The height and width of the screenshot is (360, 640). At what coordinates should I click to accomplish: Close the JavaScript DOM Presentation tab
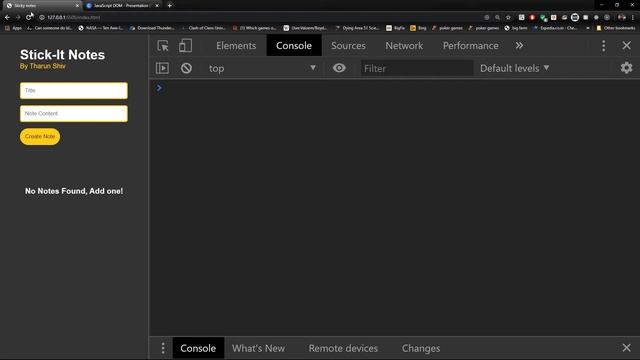(x=157, y=6)
